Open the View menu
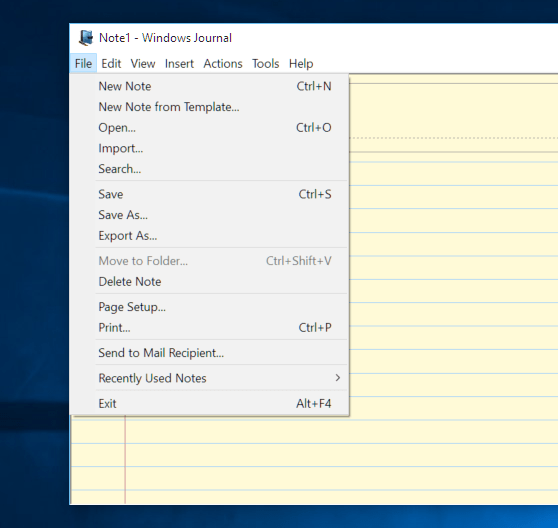 point(143,64)
